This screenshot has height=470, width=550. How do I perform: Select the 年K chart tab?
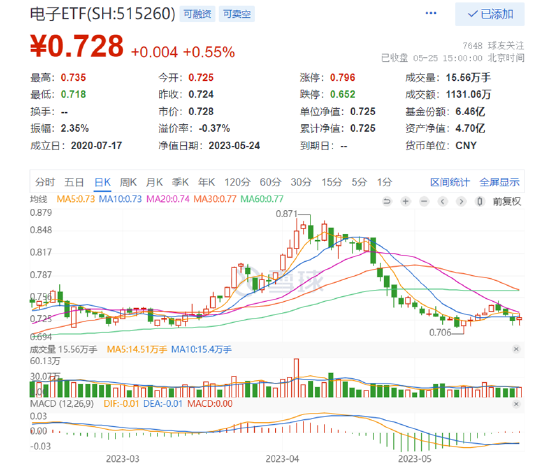[x=206, y=182]
